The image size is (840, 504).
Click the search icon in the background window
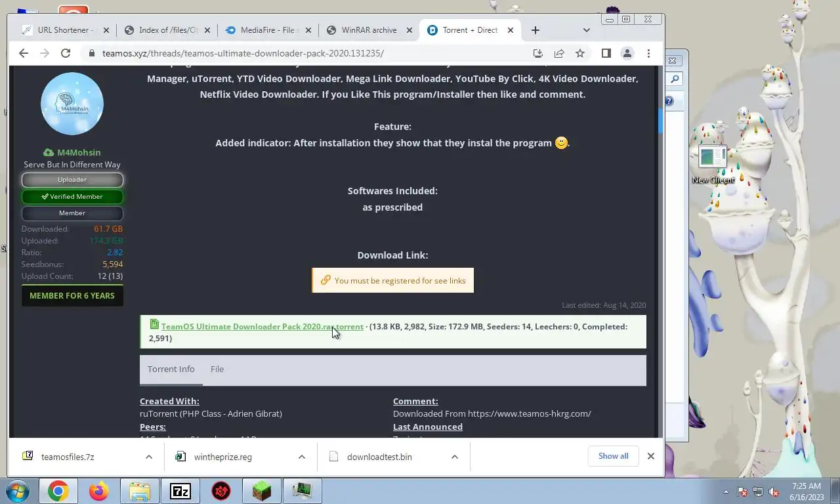tap(675, 79)
